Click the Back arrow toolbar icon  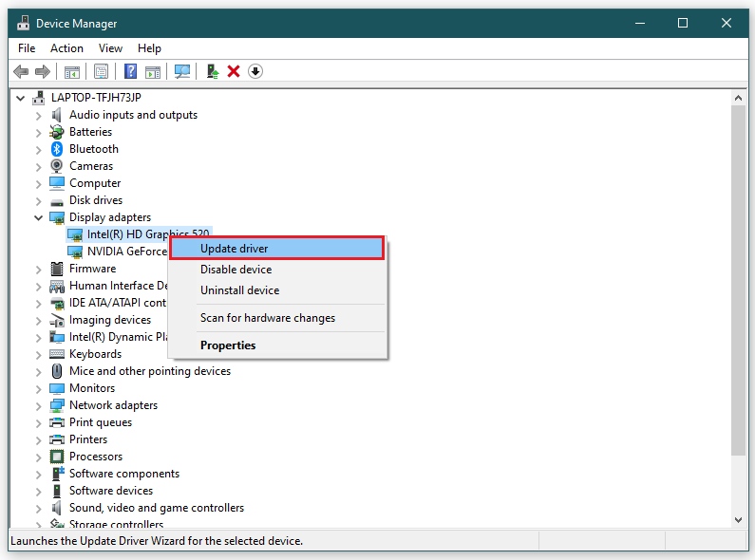(21, 72)
